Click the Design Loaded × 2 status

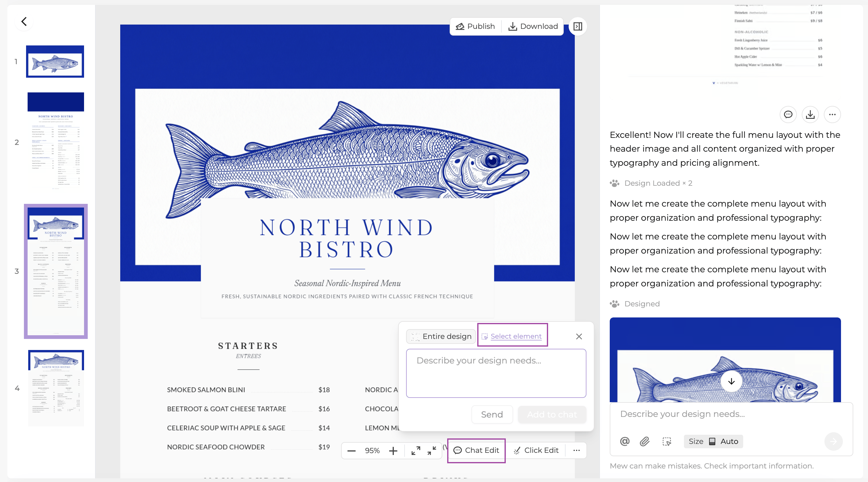pyautogui.click(x=651, y=183)
